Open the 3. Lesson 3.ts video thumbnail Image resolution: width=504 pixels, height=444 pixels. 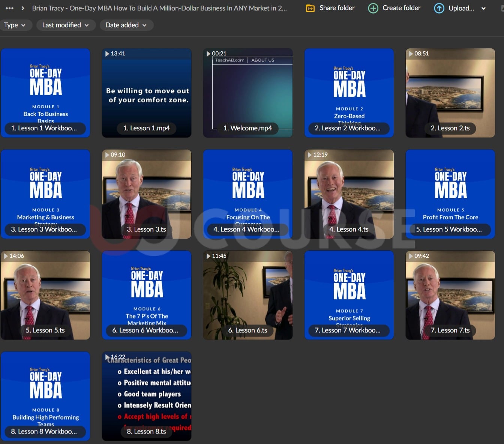click(147, 194)
